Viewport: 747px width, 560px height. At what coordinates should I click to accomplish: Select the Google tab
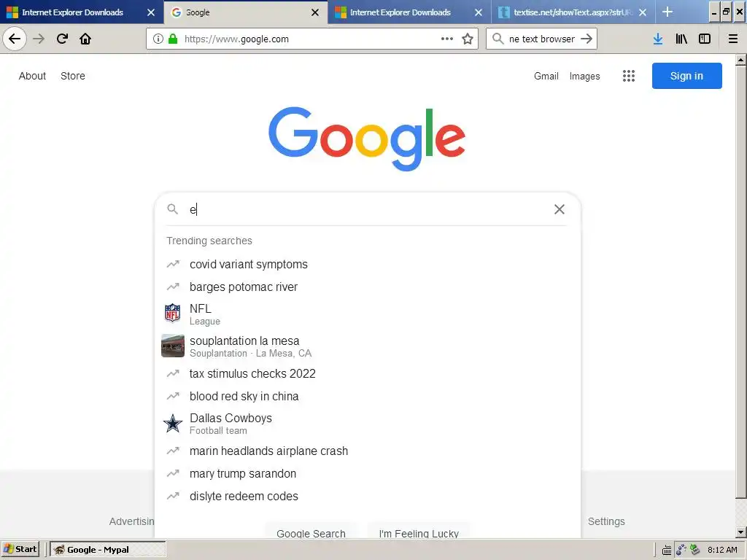[245, 12]
